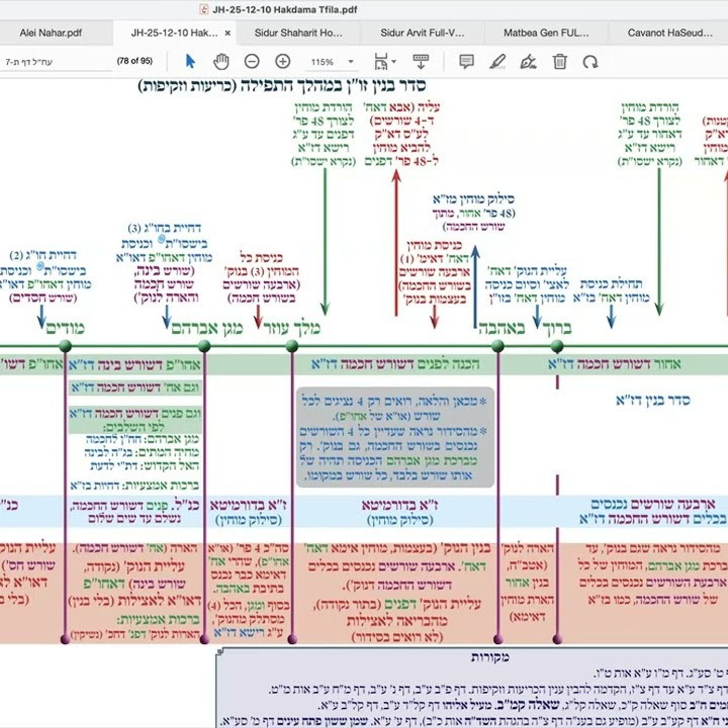The height and width of the screenshot is (728, 728).
Task: Click the סדר בנין דז"א label
Action: click(x=653, y=400)
